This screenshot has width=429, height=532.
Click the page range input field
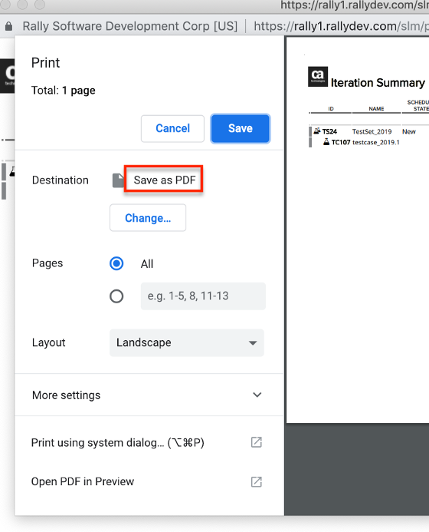click(203, 296)
